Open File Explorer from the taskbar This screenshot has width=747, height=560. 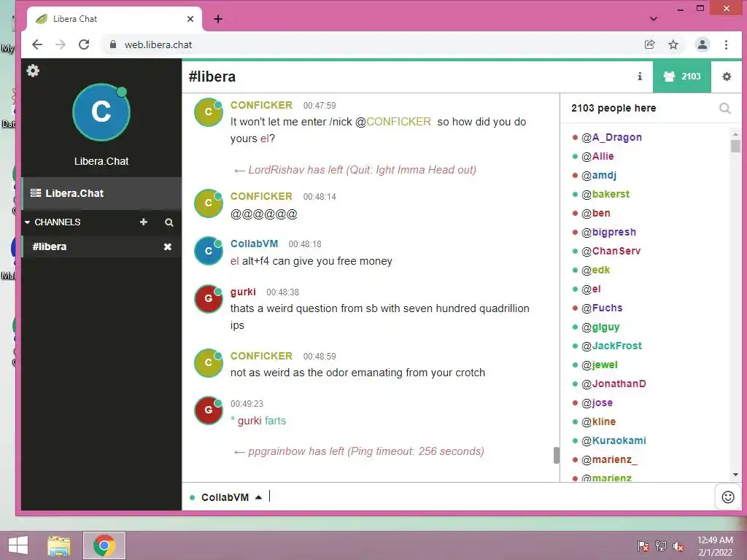[x=58, y=545]
